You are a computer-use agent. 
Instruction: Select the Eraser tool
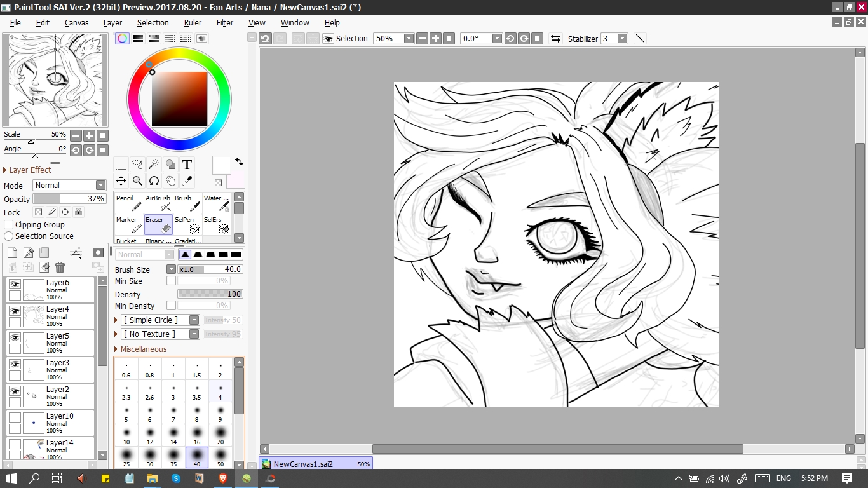[x=158, y=224]
